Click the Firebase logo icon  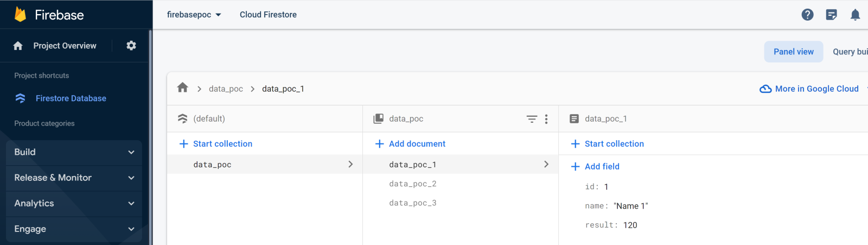(20, 15)
